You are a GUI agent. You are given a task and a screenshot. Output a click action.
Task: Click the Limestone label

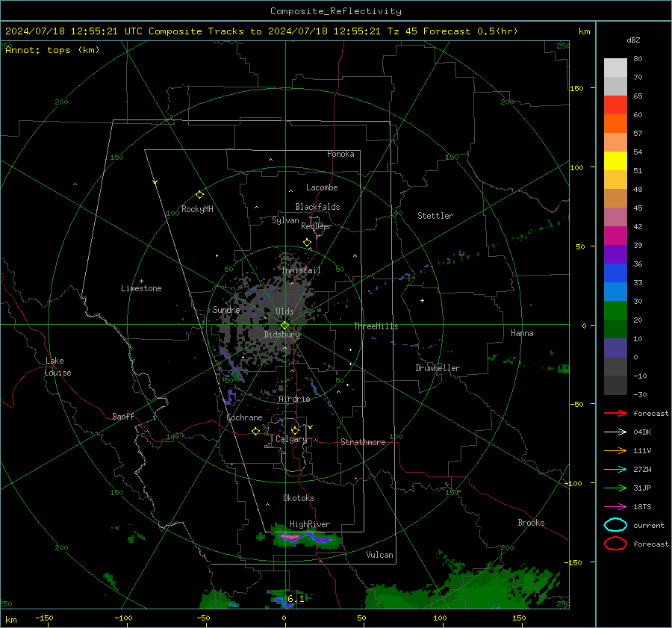coord(141,288)
